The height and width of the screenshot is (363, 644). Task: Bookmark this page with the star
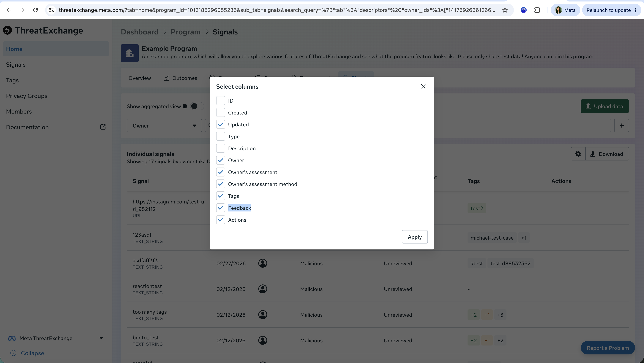coord(505,10)
